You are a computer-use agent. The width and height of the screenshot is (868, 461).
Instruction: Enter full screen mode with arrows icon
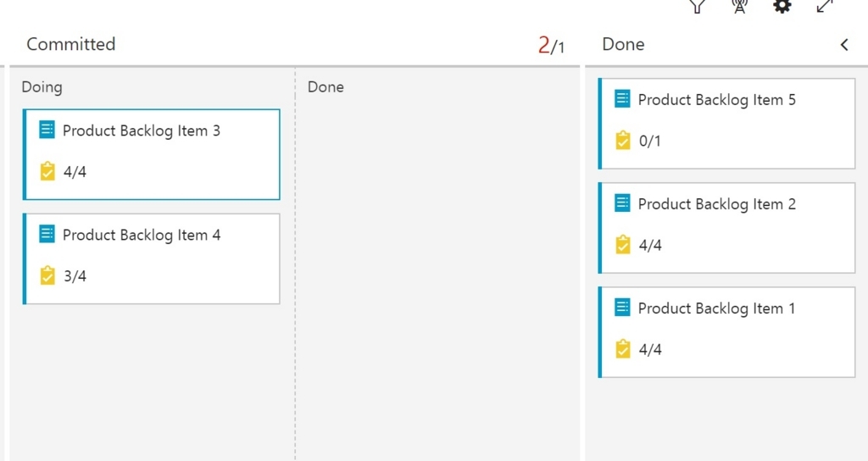825,7
